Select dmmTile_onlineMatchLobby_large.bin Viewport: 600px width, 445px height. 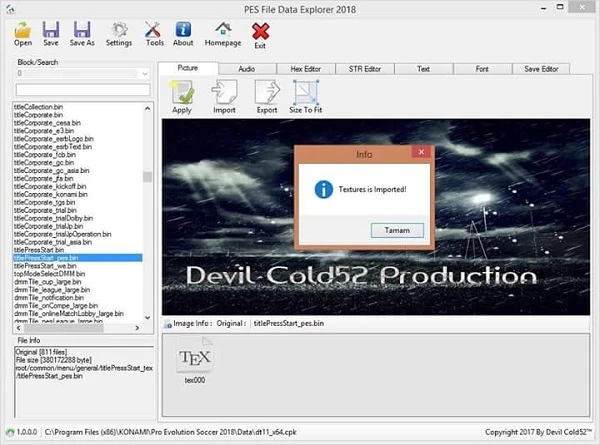click(69, 314)
